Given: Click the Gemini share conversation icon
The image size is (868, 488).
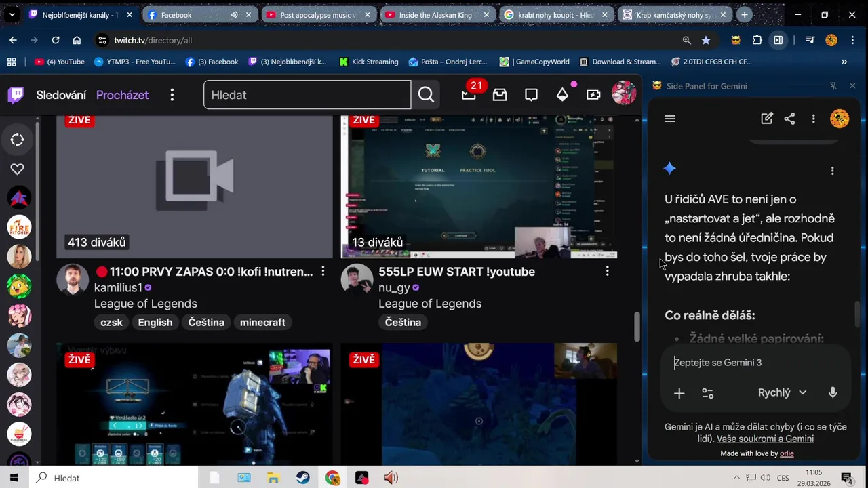Looking at the screenshot, I should [789, 119].
